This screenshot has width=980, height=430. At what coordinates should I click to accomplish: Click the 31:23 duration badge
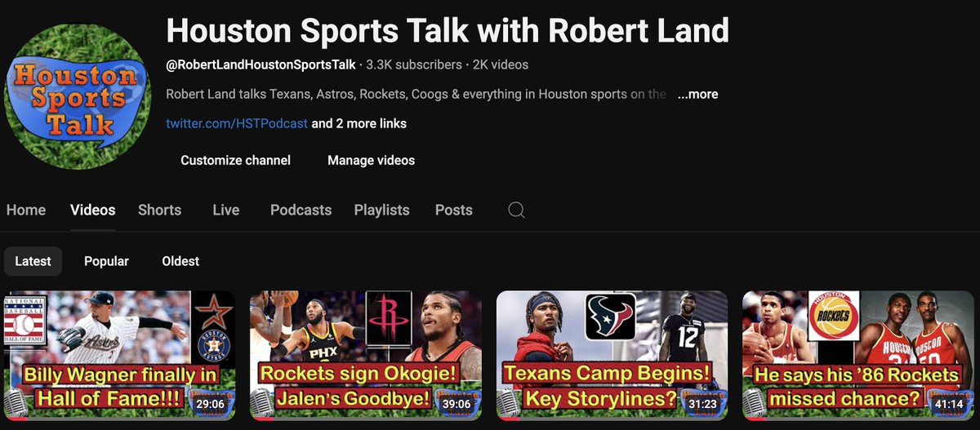pos(703,404)
